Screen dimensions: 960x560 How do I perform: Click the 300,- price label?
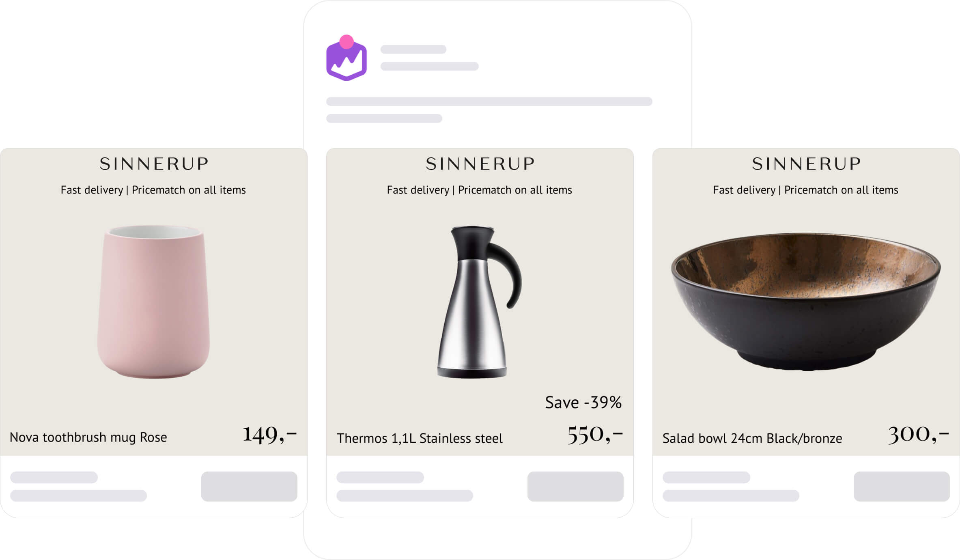[x=919, y=435]
